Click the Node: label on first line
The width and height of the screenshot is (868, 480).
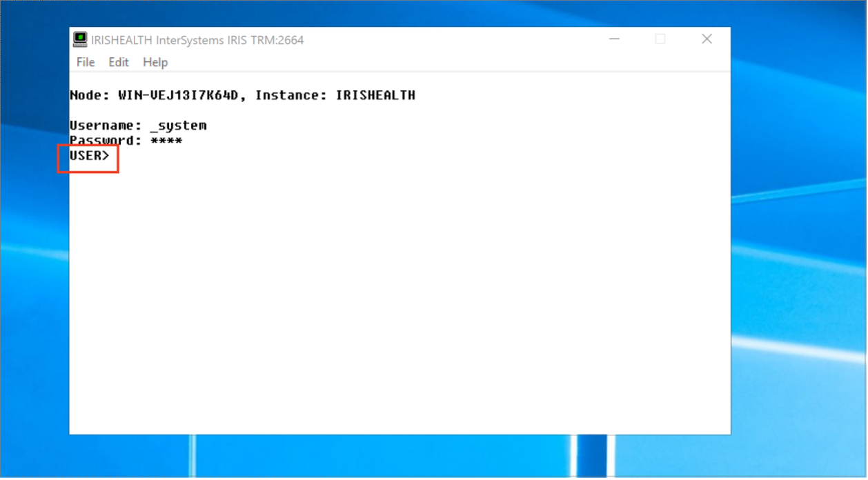(90, 96)
